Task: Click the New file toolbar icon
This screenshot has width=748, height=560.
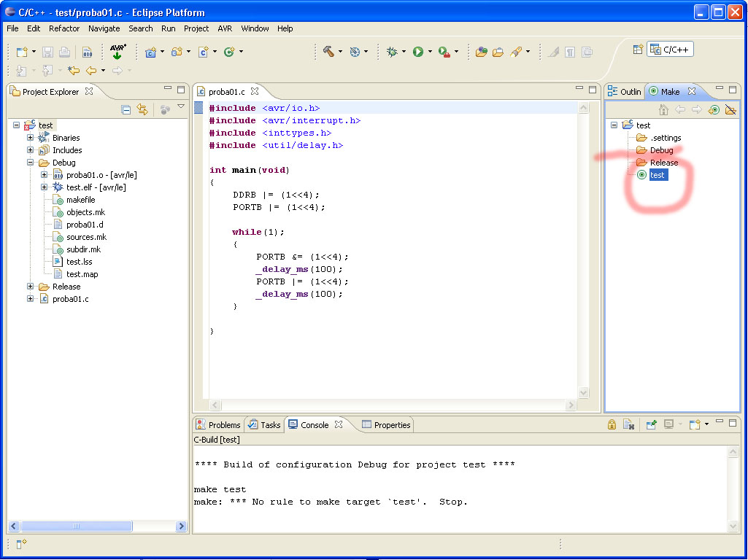Action: point(22,52)
